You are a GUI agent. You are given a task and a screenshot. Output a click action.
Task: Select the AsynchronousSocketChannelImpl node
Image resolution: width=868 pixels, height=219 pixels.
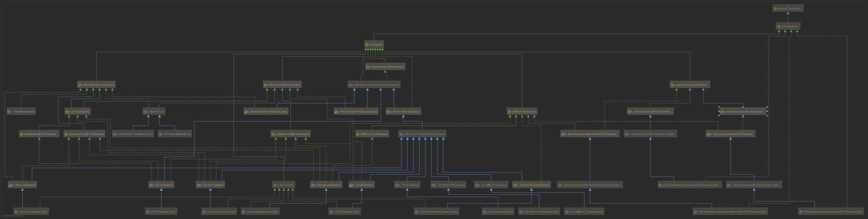tap(754, 185)
